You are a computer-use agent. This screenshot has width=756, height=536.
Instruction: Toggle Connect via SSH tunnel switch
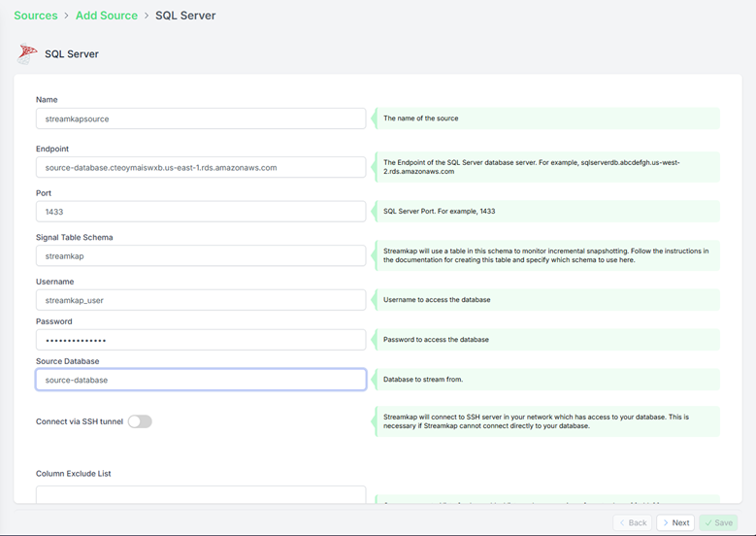pos(140,421)
